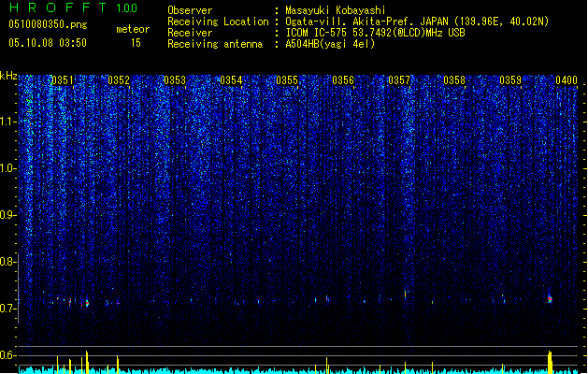Image resolution: width=588 pixels, height=374 pixels.
Task: Click the 0355 time marker
Action: pos(287,80)
